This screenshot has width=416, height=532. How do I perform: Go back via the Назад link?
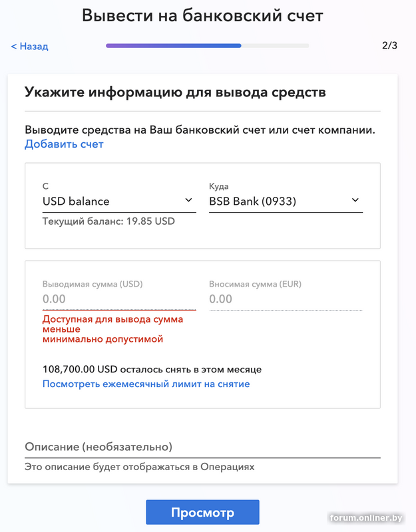coord(29,46)
